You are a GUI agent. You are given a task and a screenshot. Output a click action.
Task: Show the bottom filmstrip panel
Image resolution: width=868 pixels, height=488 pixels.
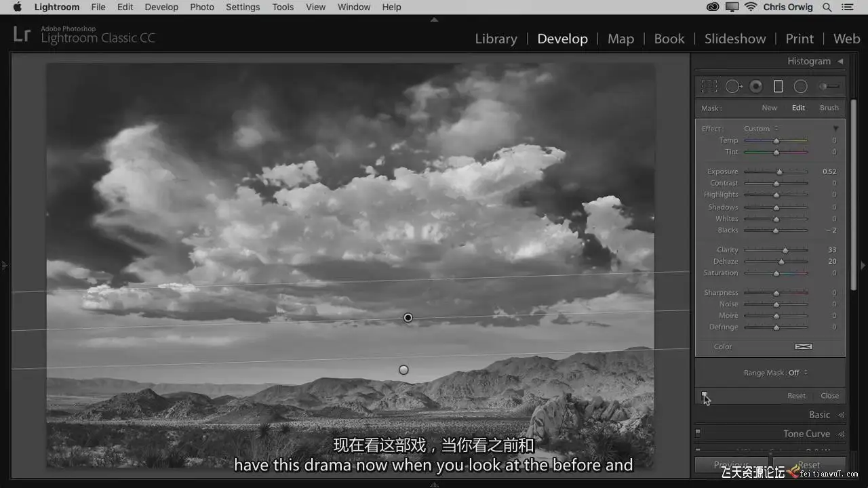(x=434, y=485)
